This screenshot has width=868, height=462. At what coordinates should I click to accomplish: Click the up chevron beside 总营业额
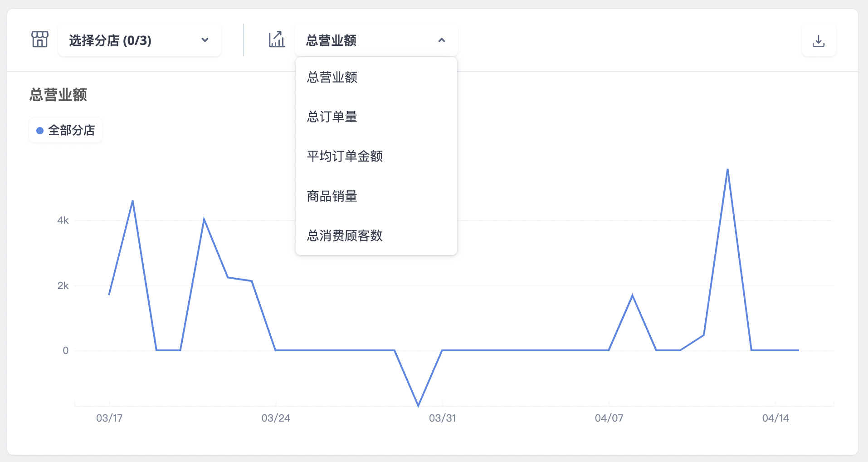click(x=442, y=40)
